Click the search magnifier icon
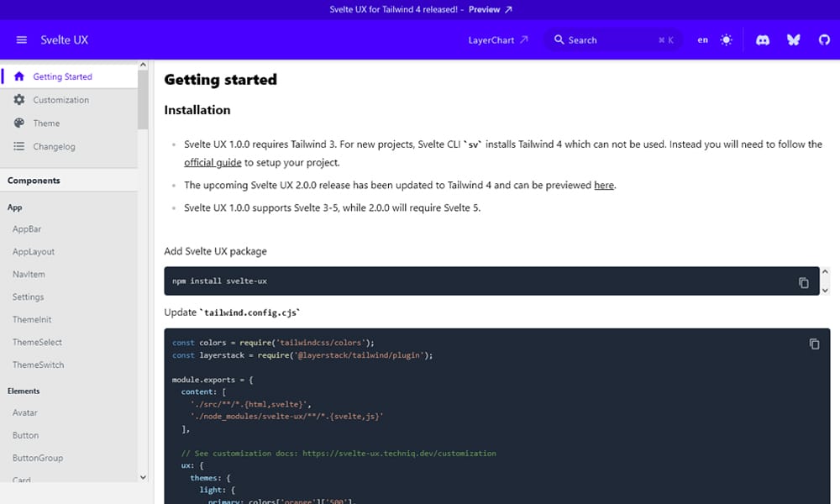Screen dimensions: 840x504 [x=559, y=39]
